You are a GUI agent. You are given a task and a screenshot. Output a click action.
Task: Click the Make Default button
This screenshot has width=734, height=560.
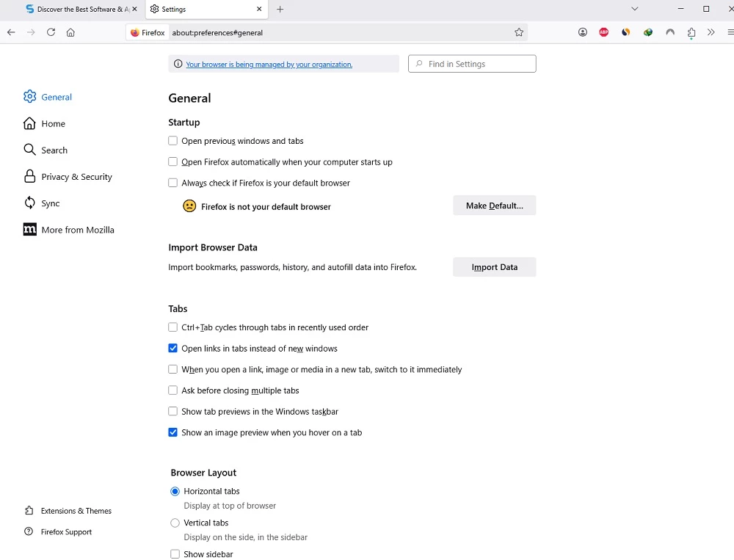(x=494, y=206)
